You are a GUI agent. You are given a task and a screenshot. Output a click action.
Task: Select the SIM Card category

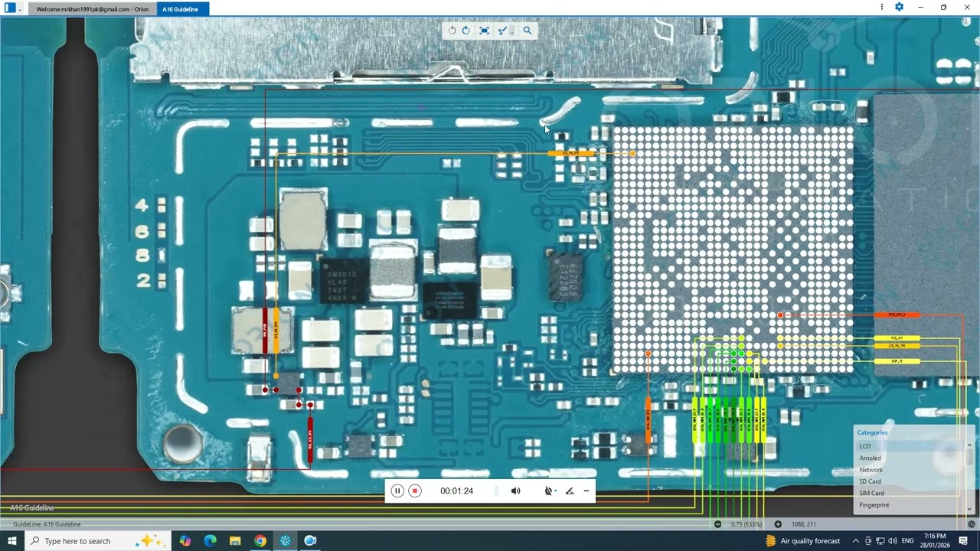click(871, 493)
